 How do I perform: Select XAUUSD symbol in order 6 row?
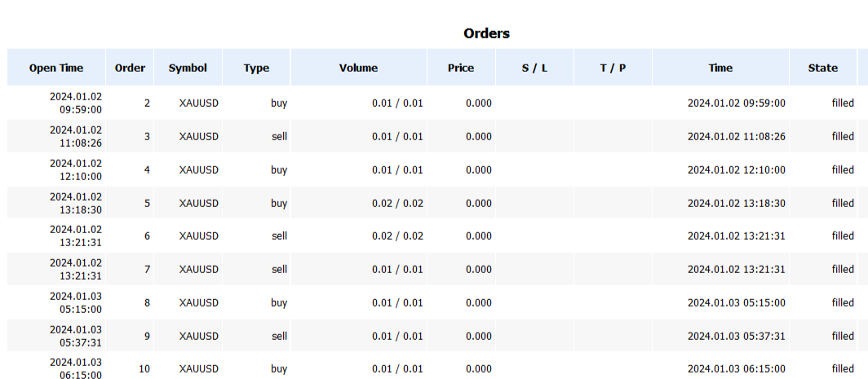coord(199,236)
